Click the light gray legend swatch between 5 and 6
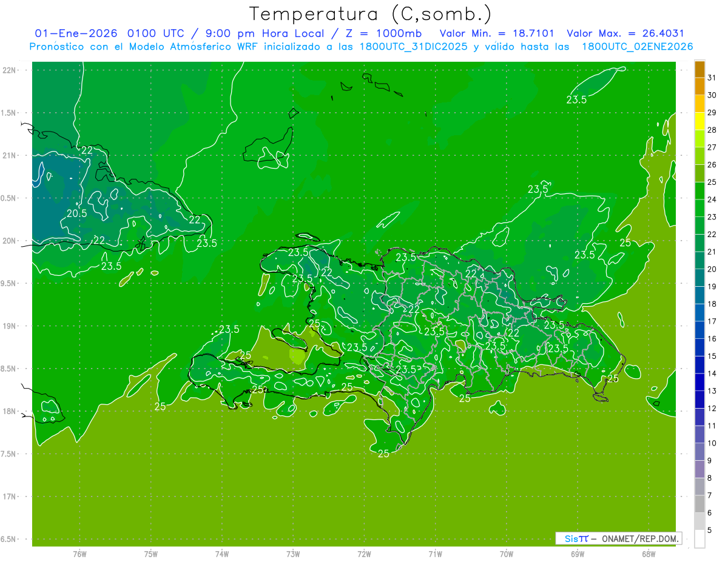The image size is (728, 562). click(699, 521)
